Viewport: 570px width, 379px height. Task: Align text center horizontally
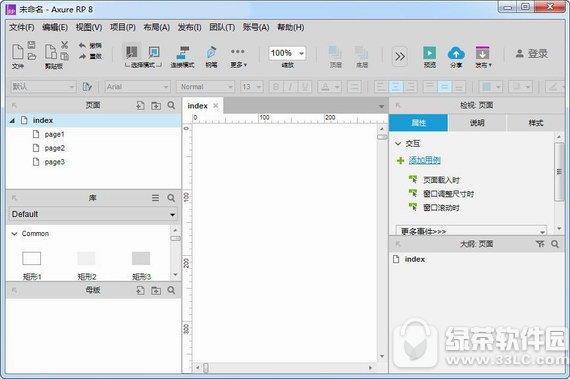[x=396, y=87]
